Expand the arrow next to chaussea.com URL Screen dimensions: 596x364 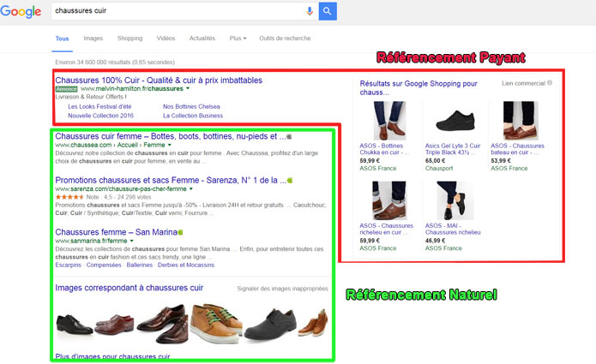click(170, 145)
